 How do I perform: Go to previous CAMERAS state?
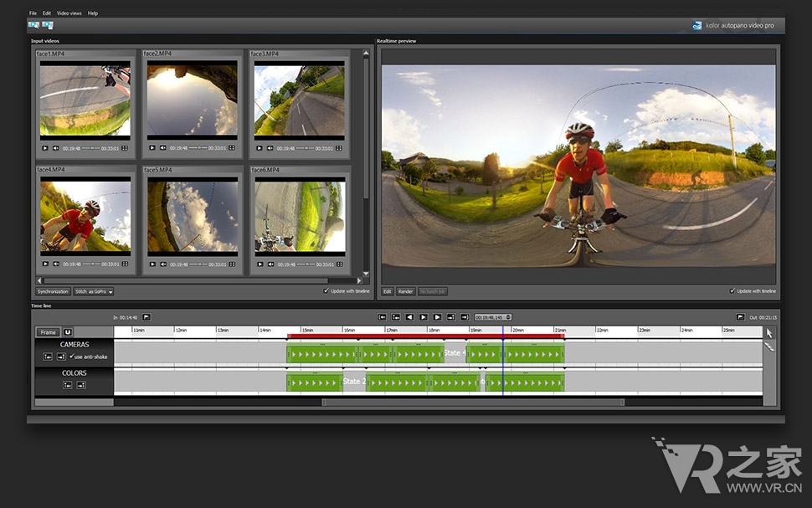[x=48, y=357]
